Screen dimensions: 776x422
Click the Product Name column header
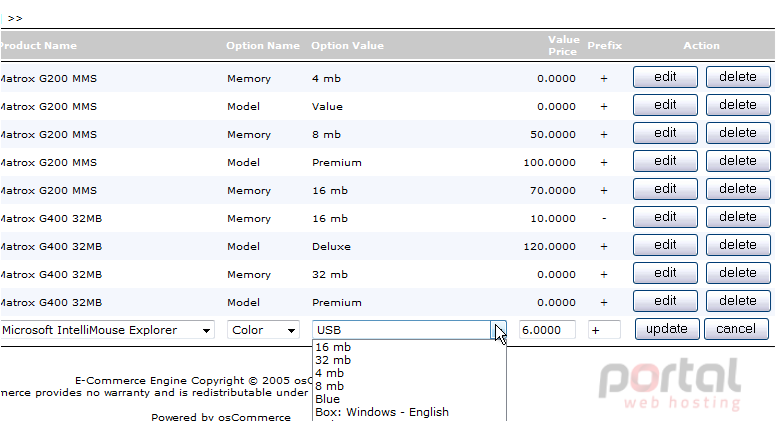coord(38,46)
